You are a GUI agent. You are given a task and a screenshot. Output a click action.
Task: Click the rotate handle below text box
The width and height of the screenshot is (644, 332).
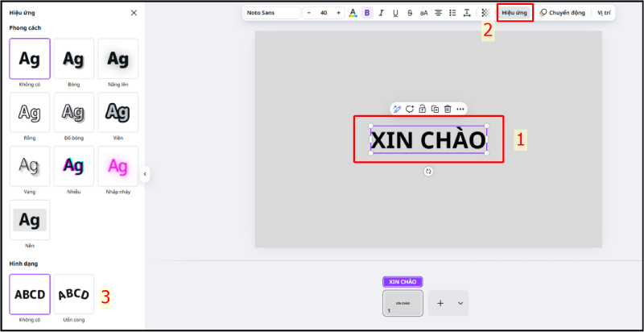(x=428, y=171)
